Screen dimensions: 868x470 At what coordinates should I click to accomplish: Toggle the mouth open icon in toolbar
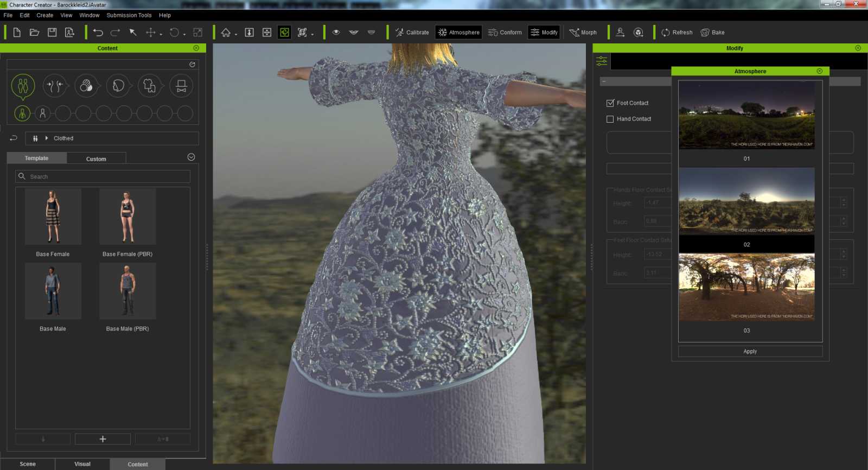point(354,32)
